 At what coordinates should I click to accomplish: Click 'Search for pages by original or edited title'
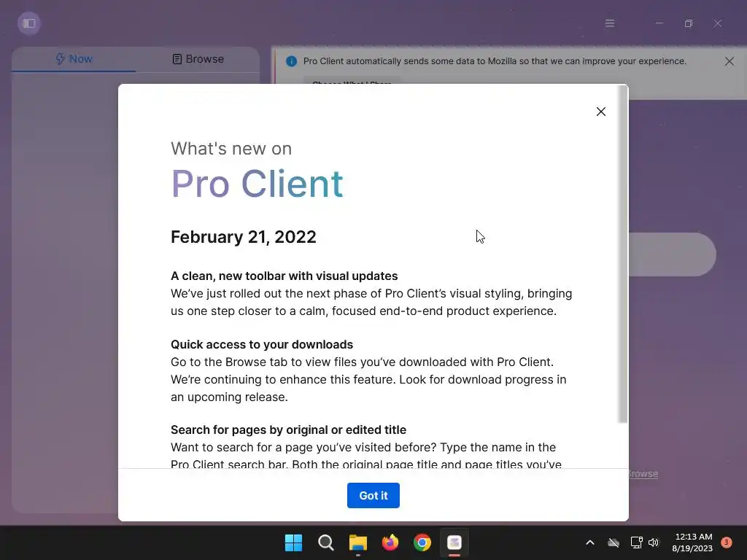[288, 429]
